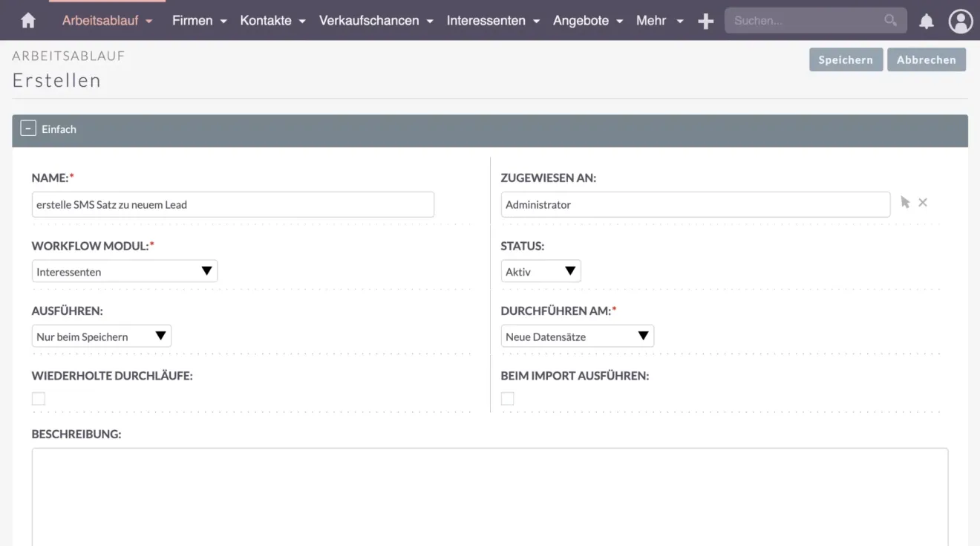The image size is (980, 546).
Task: Click the user select arrow beside Zugewiesen an
Action: 904,201
